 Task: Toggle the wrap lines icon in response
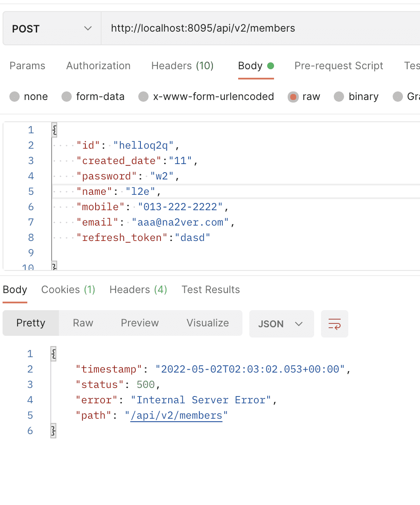click(x=335, y=324)
